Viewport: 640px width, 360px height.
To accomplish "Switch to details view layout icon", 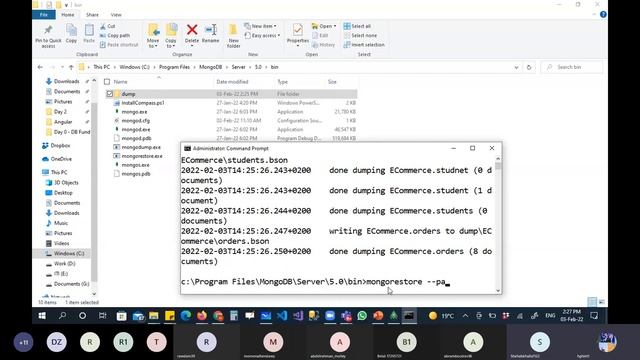I will point(592,302).
